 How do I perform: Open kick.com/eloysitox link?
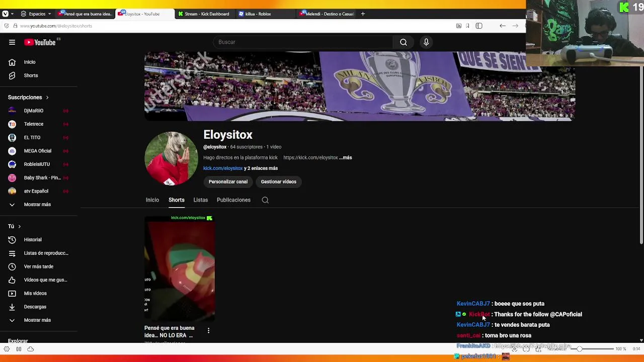[223, 168]
